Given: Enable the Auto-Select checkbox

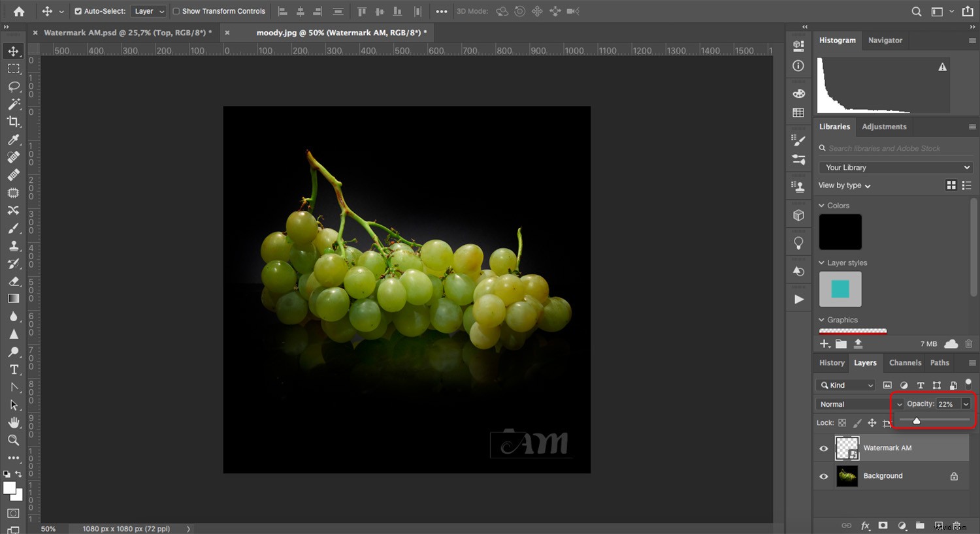Looking at the screenshot, I should pyautogui.click(x=78, y=11).
